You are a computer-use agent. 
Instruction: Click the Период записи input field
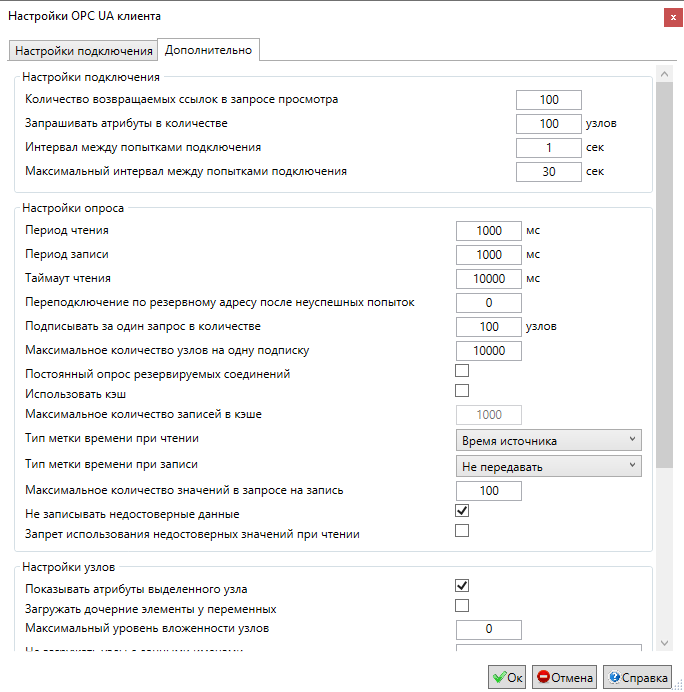point(489,255)
